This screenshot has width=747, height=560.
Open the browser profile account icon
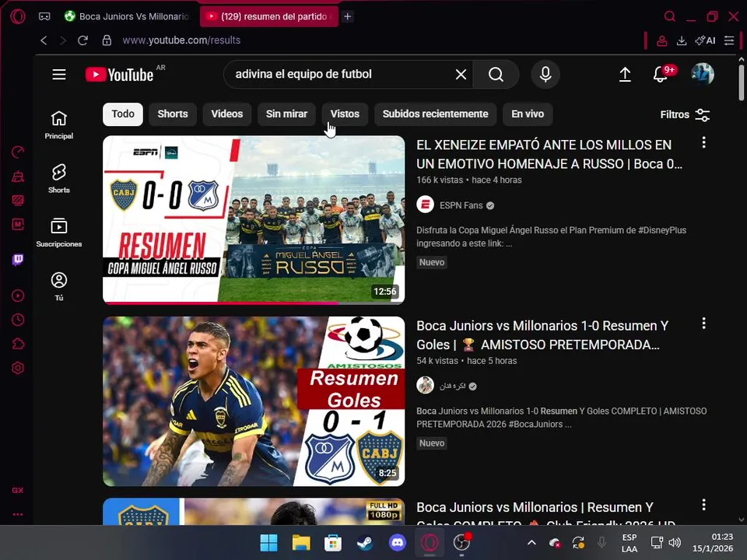[661, 41]
